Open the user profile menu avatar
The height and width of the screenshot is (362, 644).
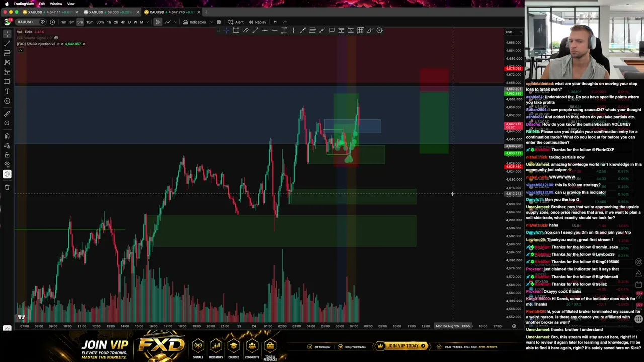tap(7, 22)
